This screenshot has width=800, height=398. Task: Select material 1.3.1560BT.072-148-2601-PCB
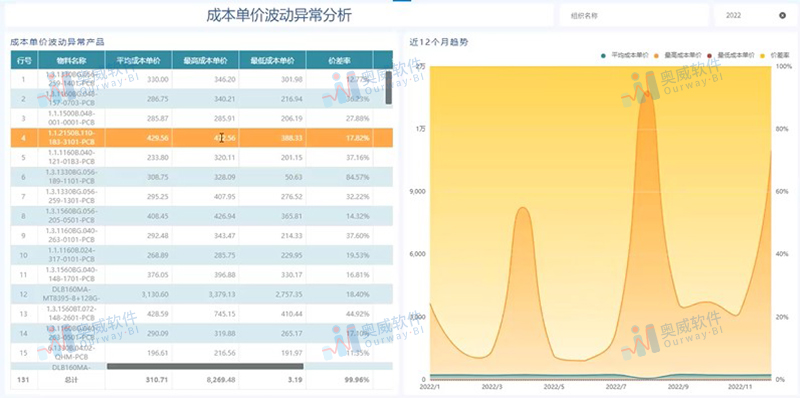(71, 313)
